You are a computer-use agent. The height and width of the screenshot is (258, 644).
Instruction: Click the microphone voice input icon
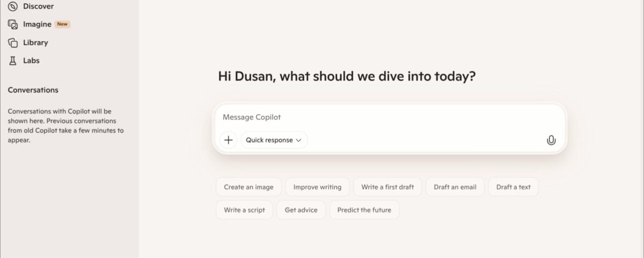(551, 140)
